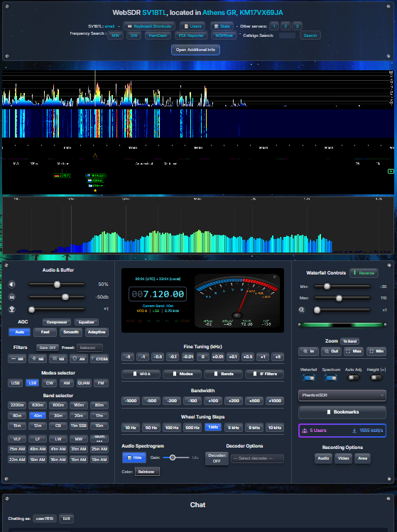
Task: Switch to other server 2
Action: (285, 26)
